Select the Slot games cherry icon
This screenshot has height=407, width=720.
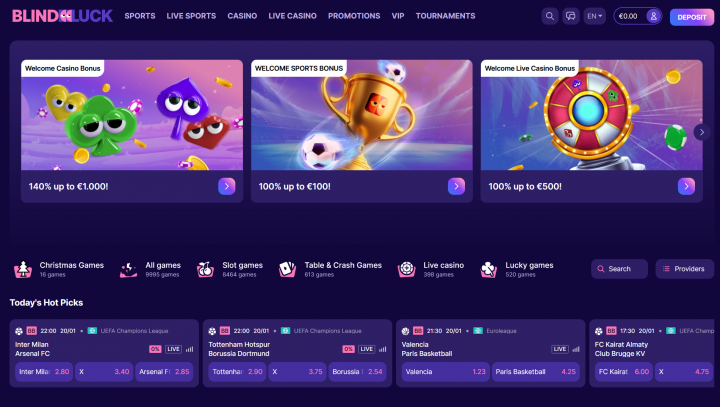point(205,269)
